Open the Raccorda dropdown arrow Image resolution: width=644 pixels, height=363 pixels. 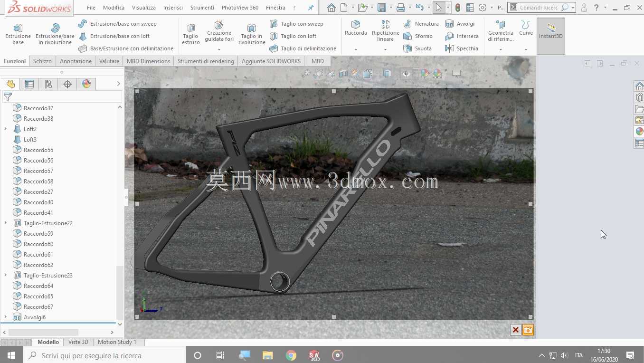click(x=356, y=49)
